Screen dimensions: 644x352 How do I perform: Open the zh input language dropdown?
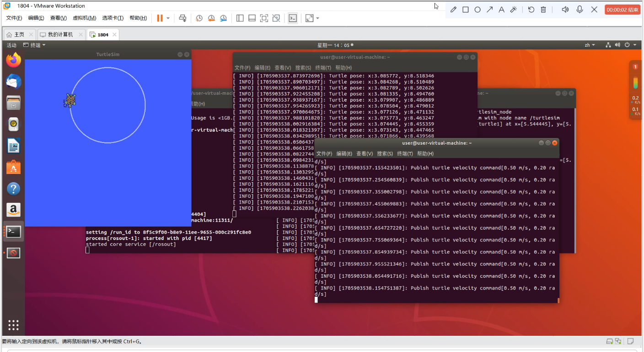590,45
